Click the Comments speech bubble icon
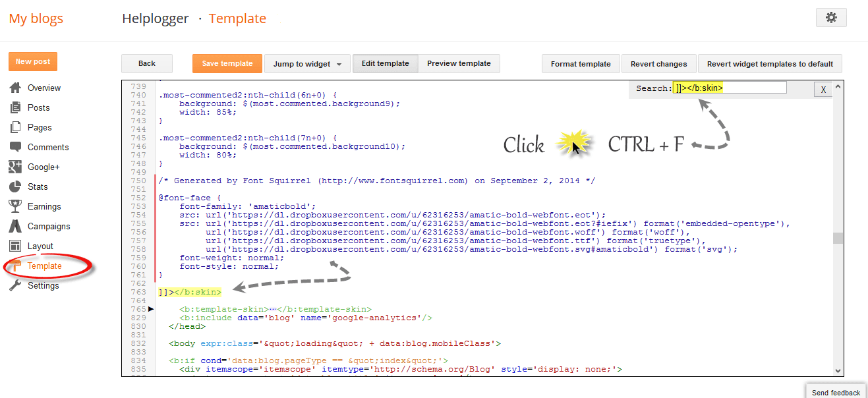The width and height of the screenshot is (868, 398). (15, 147)
